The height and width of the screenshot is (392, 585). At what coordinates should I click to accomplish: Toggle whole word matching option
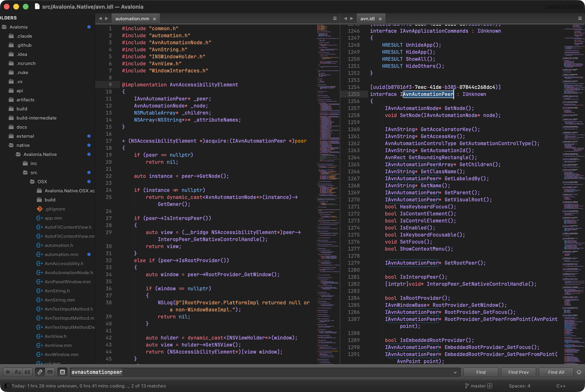pos(27,372)
